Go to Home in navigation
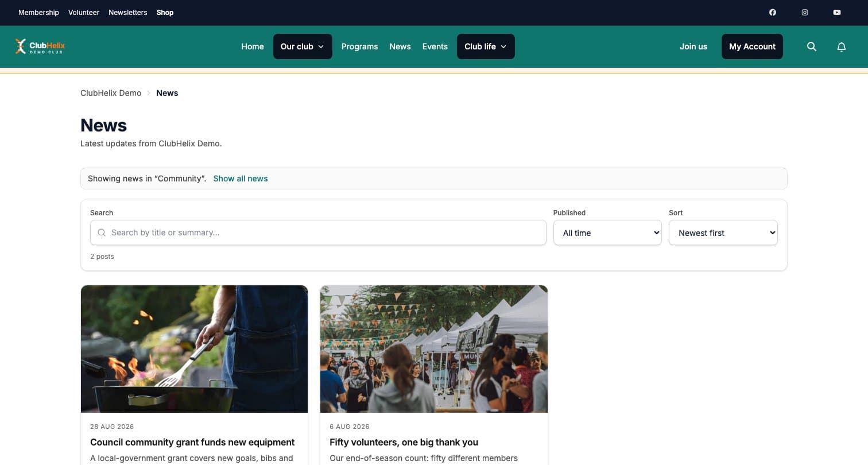This screenshot has width=868, height=465. click(x=253, y=46)
